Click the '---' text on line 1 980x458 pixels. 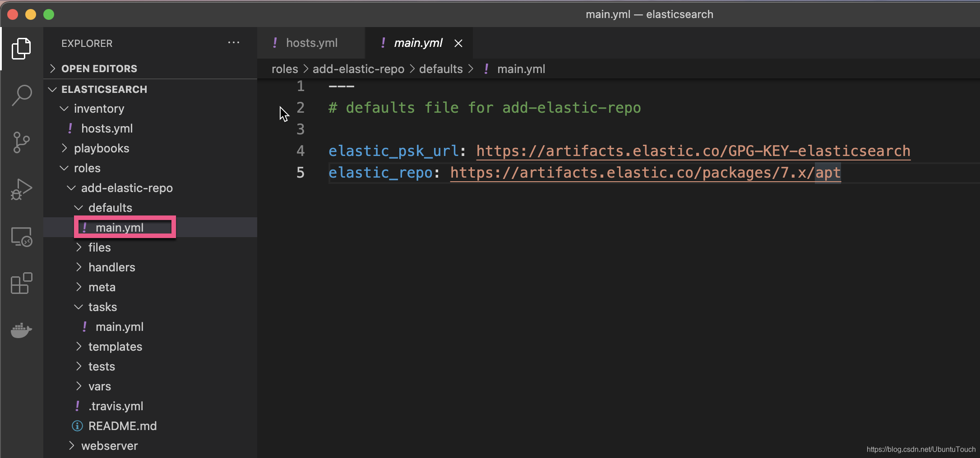tap(342, 86)
